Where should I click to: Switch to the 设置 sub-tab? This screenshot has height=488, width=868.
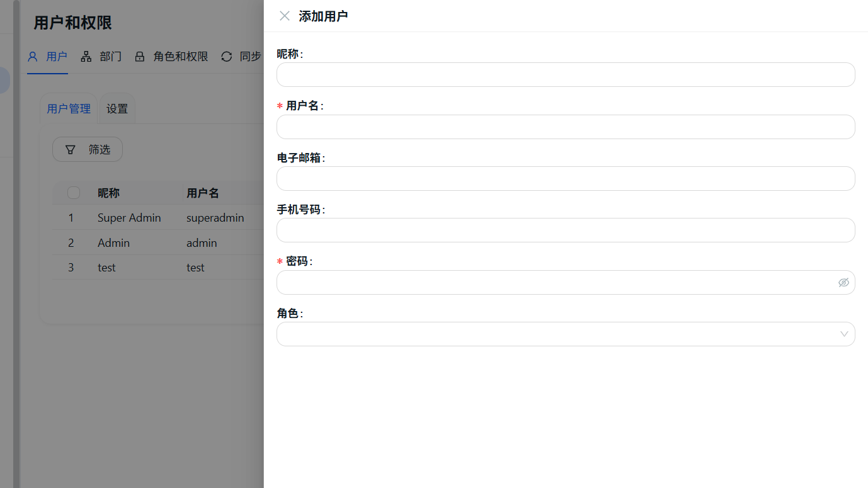click(117, 108)
